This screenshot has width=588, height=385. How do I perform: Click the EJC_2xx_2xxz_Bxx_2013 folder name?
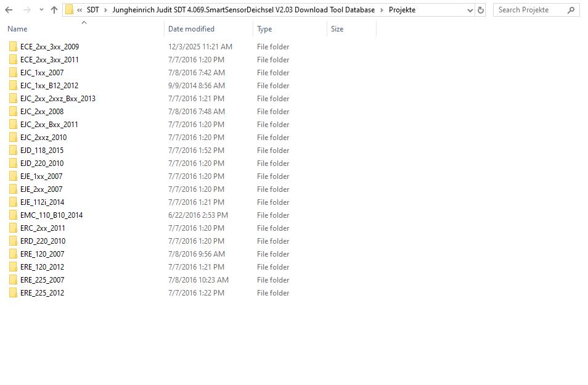coord(58,99)
